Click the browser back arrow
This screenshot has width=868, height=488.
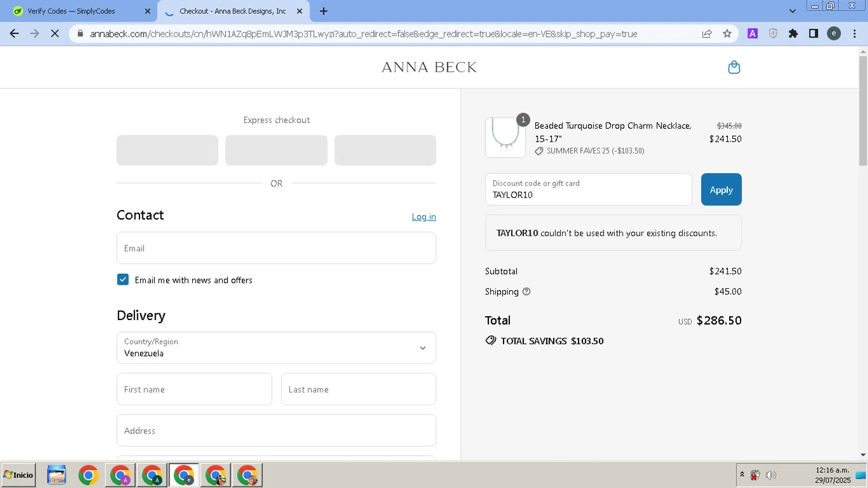coord(14,34)
